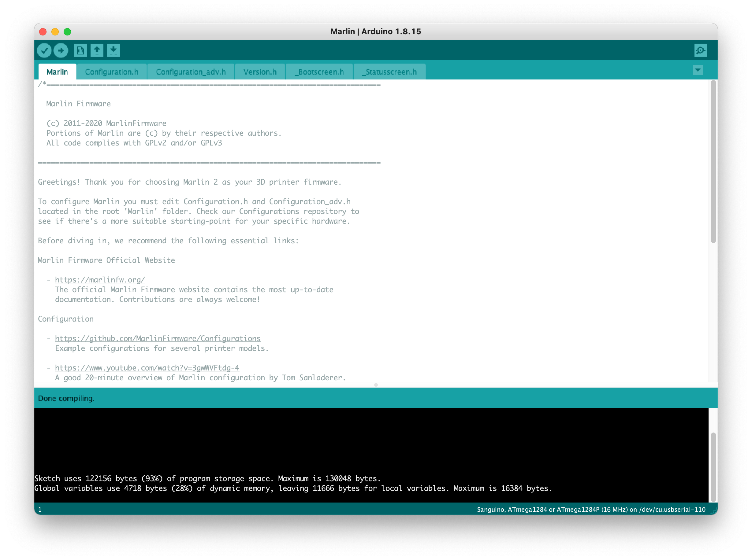Screen dimensions: 752x560
Task: Click the editor vertical scrollbar thumb
Action: 713,162
